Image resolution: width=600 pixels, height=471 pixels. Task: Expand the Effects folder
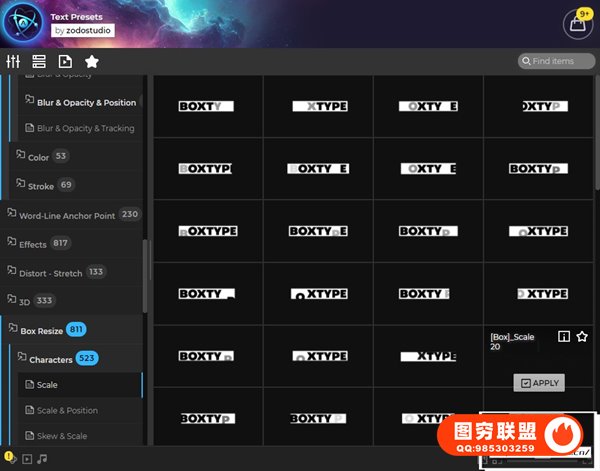32,244
